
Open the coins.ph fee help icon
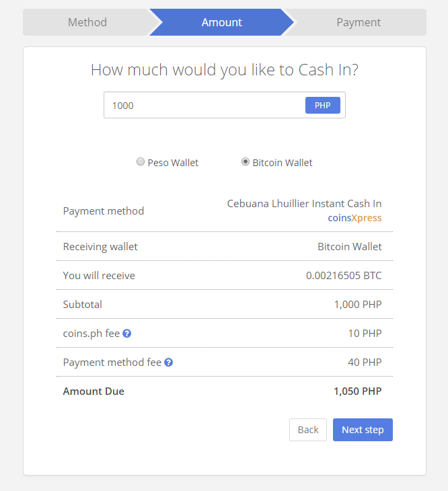126,334
